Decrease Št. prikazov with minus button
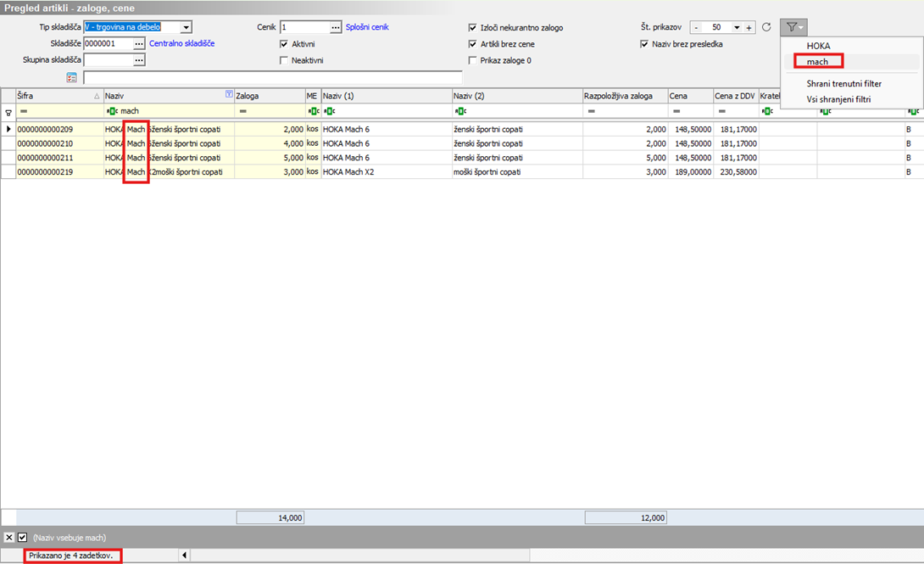 pyautogui.click(x=696, y=27)
